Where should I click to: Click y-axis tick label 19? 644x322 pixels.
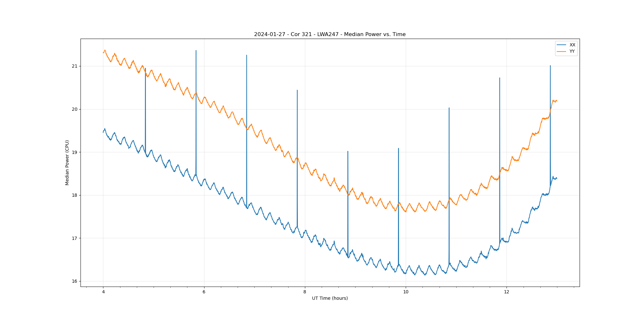click(75, 152)
